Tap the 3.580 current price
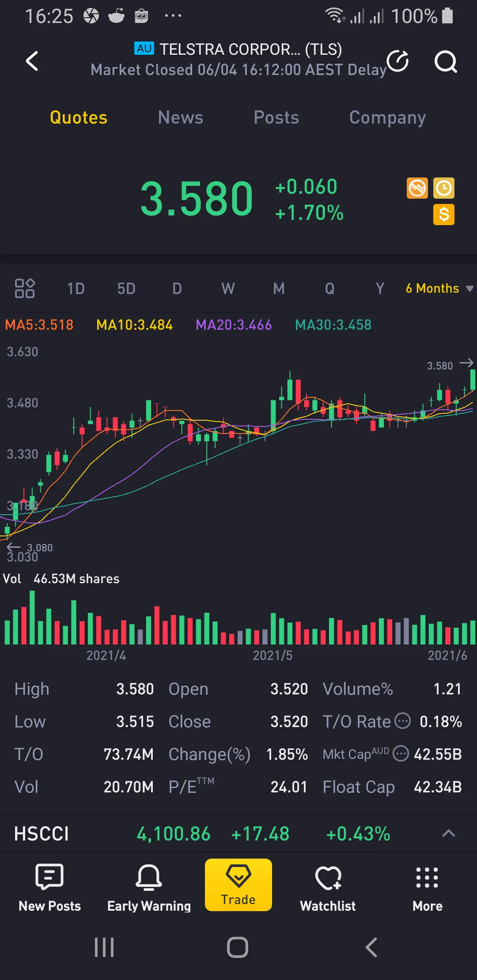 [x=197, y=199]
